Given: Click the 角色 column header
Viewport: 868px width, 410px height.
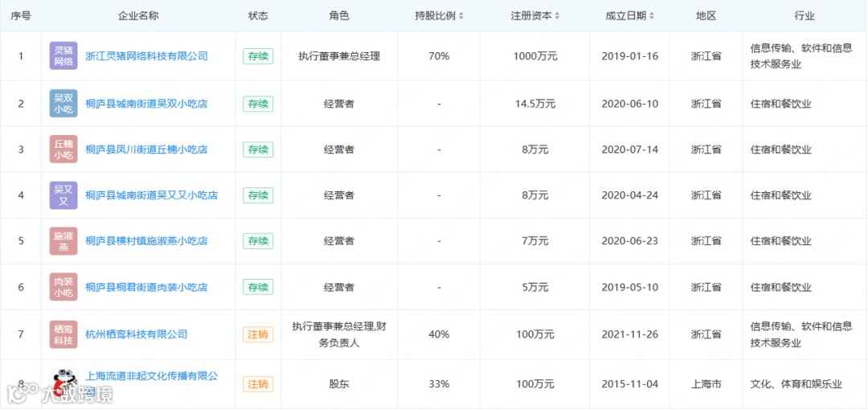Looking at the screenshot, I should (x=339, y=16).
